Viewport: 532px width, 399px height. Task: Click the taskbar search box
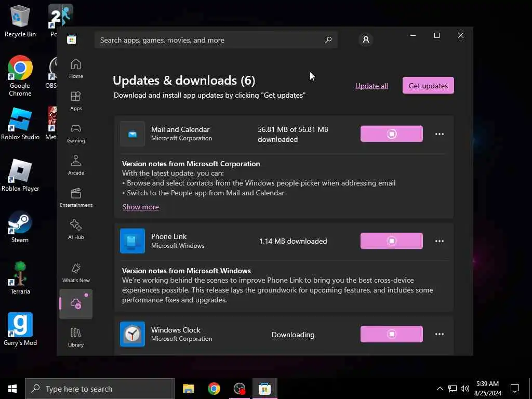tap(100, 389)
